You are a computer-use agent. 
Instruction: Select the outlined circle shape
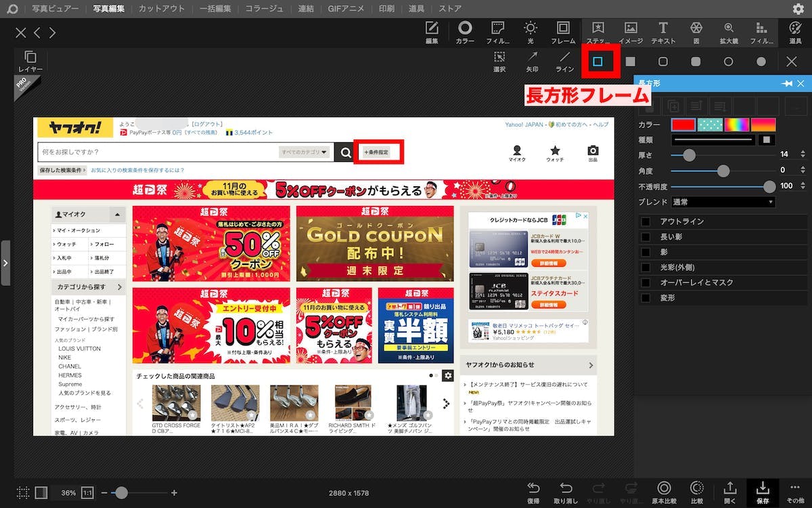[x=729, y=62]
